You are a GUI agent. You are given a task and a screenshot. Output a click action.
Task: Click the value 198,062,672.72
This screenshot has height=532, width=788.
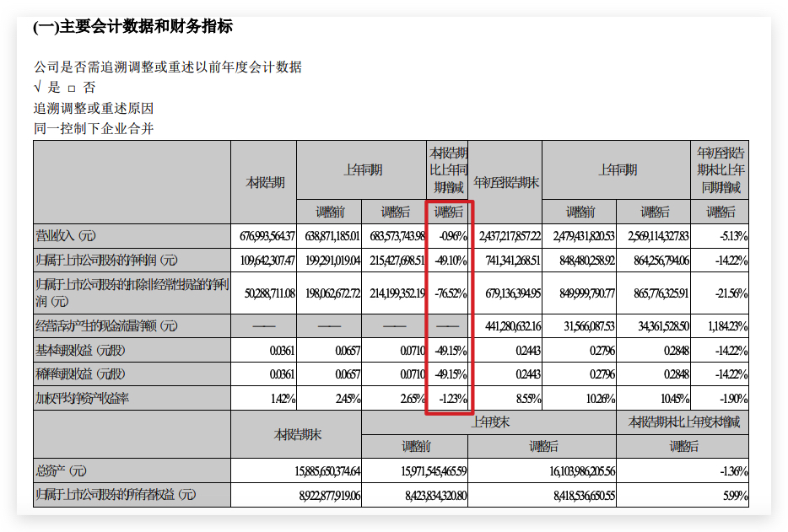[x=332, y=293]
